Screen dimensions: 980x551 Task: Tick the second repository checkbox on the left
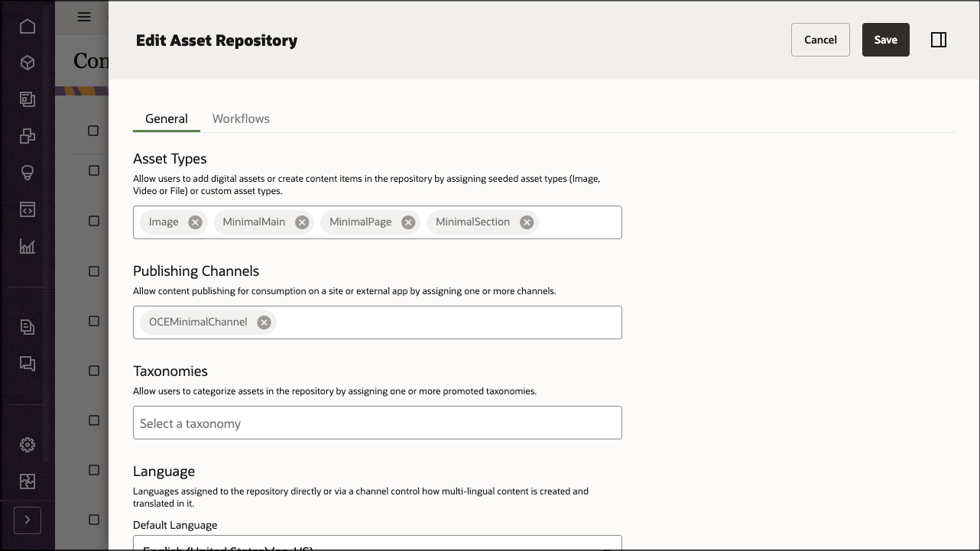94,170
